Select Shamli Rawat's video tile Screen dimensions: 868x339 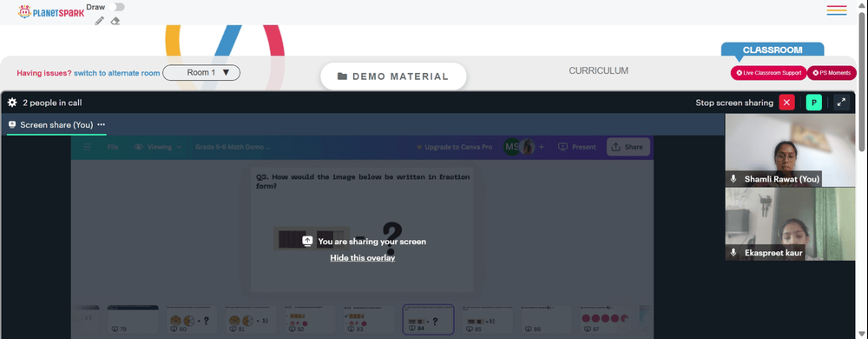790,150
